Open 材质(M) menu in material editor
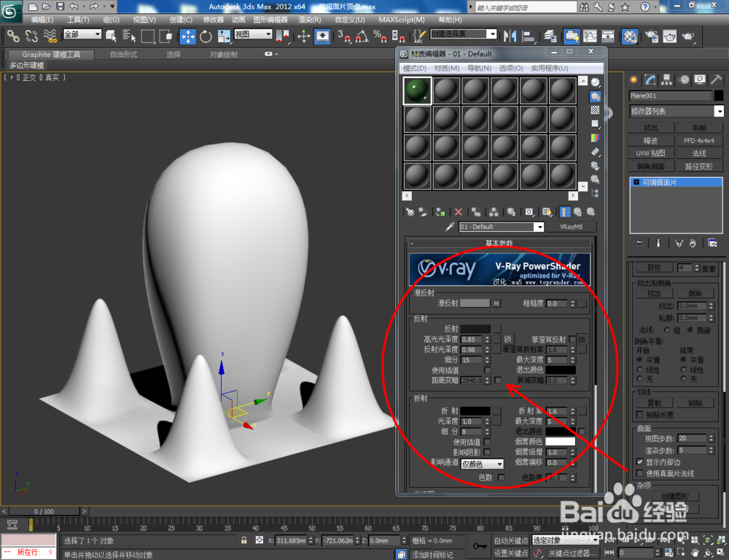Image resolution: width=729 pixels, height=560 pixels. [x=447, y=68]
